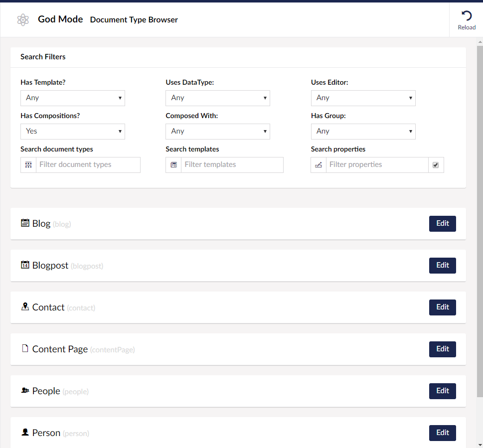
Task: Open the Has Group dropdown
Action: [x=363, y=132]
